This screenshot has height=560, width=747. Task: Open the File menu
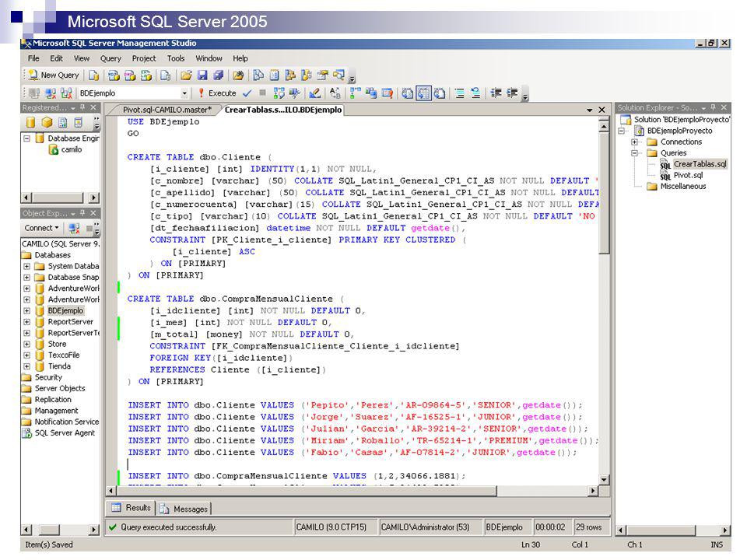tap(33, 58)
